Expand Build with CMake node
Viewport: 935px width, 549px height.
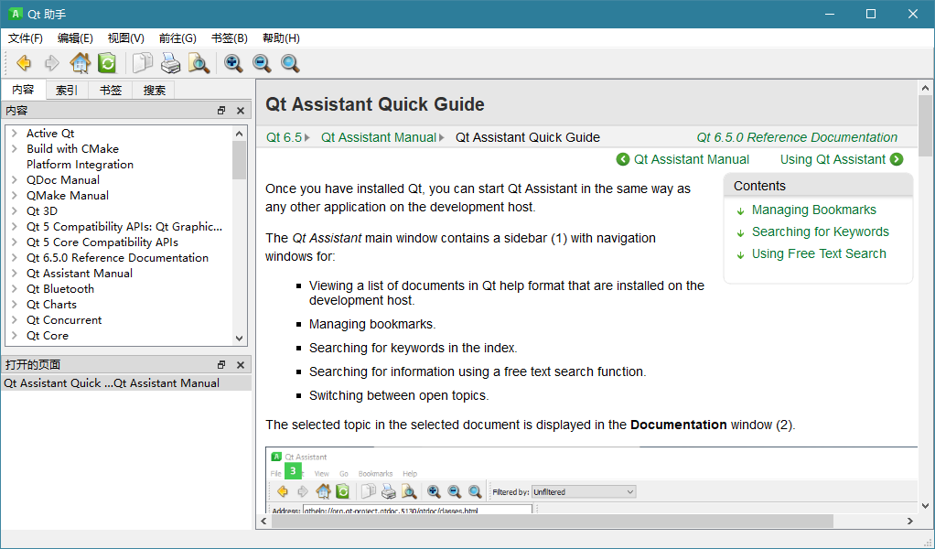14,148
